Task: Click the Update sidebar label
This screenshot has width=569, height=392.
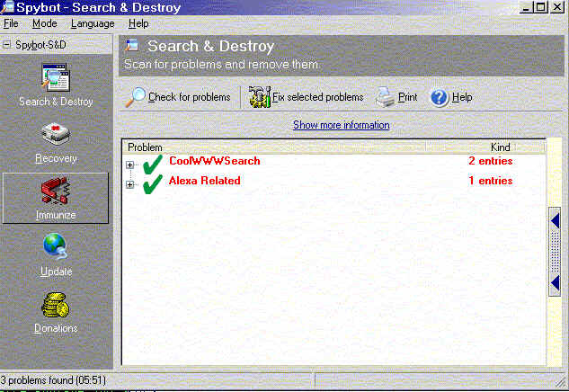Action: coord(56,272)
